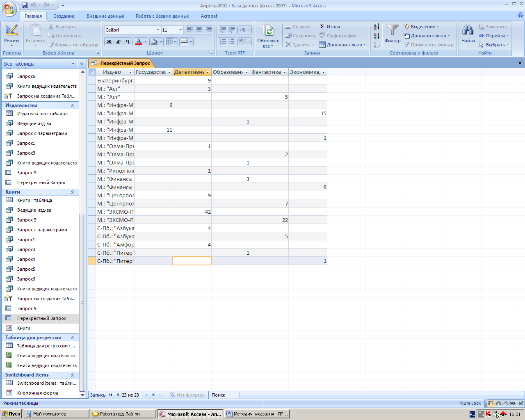Open Запрос5 in the navigation pane
This screenshot has height=420, width=525.
[x=26, y=269]
